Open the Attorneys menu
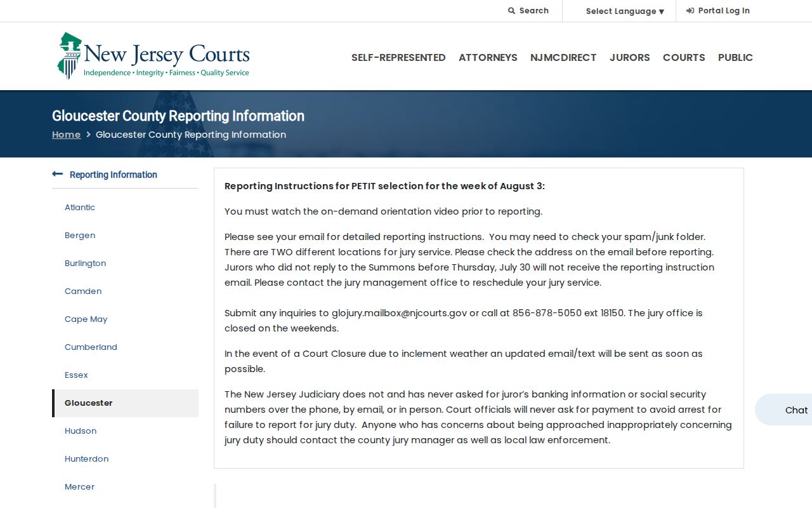Image resolution: width=812 pixels, height=508 pixels. [x=488, y=57]
